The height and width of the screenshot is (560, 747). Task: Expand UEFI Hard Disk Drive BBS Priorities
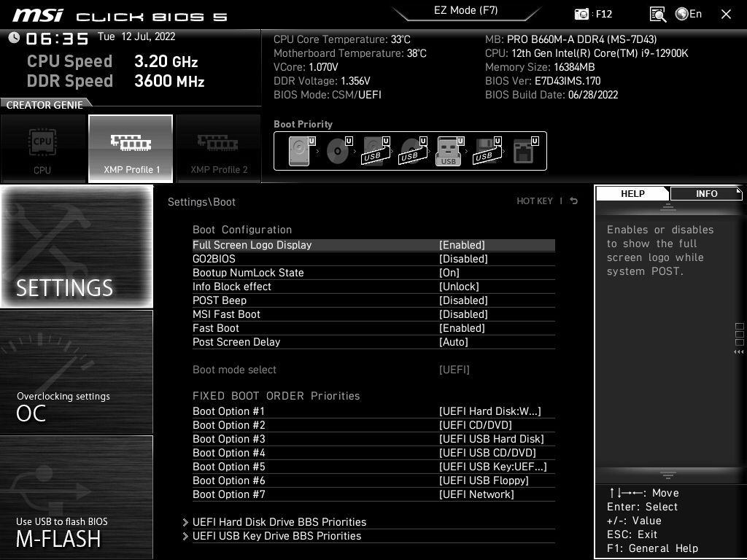point(279,522)
